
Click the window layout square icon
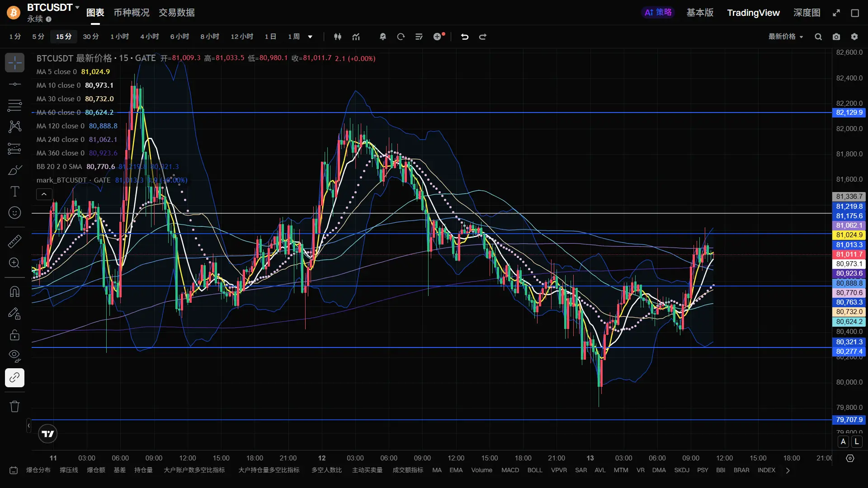click(x=855, y=13)
